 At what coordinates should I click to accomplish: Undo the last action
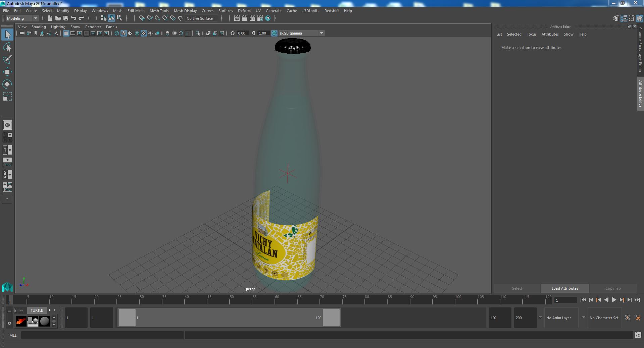coord(73,18)
